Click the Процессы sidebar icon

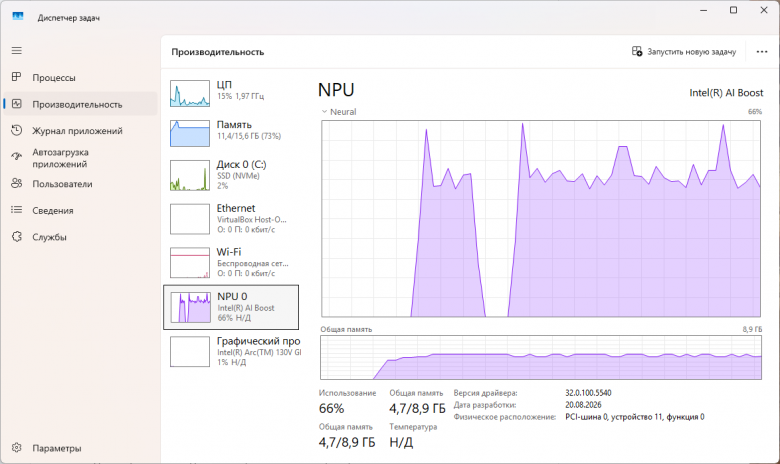pos(16,77)
